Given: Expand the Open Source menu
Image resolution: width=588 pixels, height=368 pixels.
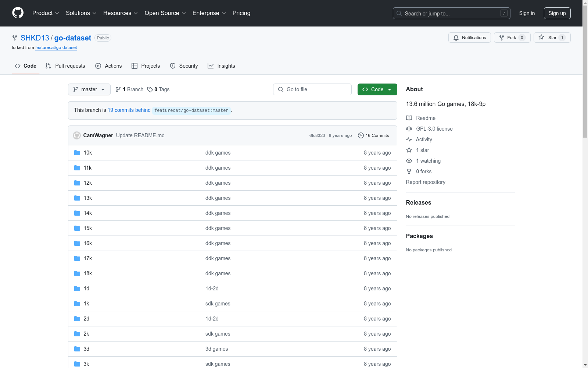Looking at the screenshot, I should pyautogui.click(x=165, y=13).
